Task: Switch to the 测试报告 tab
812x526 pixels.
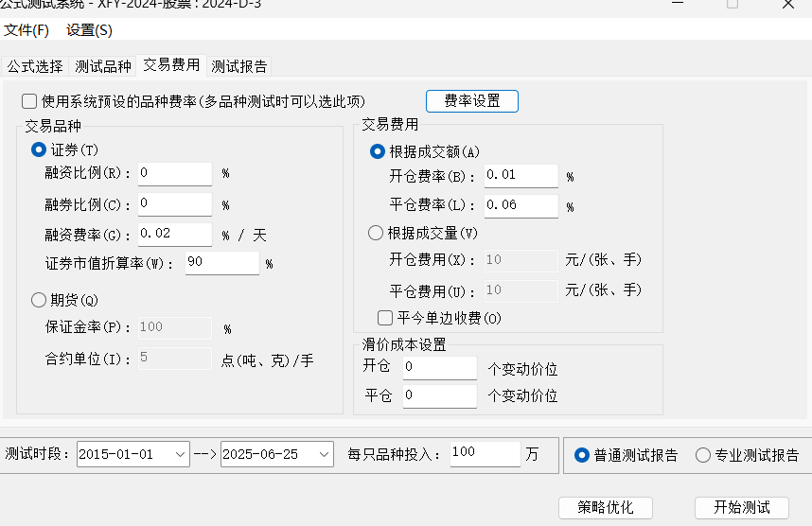Action: click(x=239, y=66)
